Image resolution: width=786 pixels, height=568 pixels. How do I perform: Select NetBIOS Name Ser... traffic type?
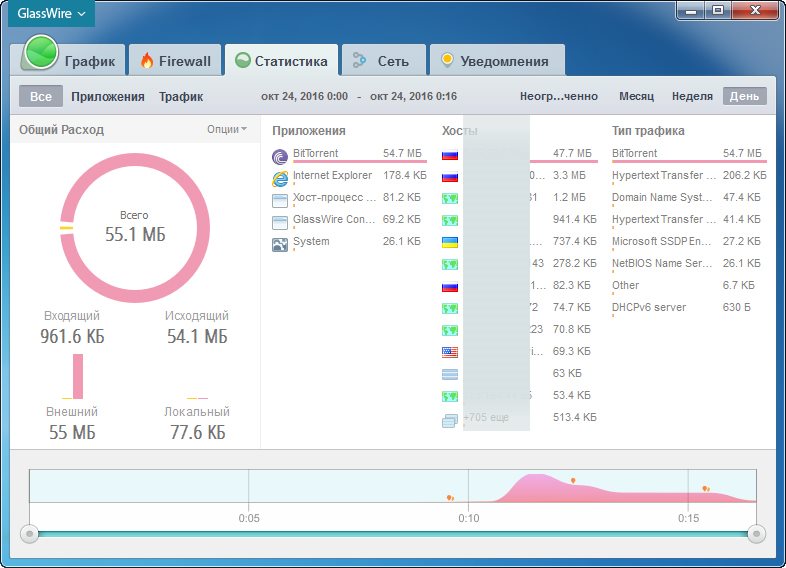point(689,264)
